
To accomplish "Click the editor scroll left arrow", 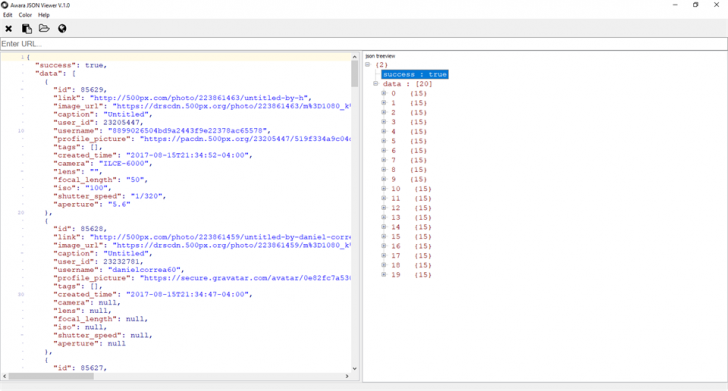I will coord(4,376).
